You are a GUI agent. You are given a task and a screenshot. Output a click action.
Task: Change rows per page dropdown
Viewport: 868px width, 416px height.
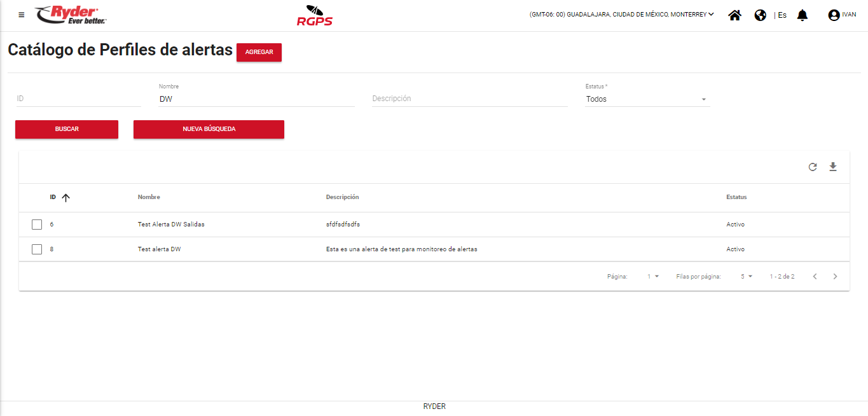[x=746, y=277]
